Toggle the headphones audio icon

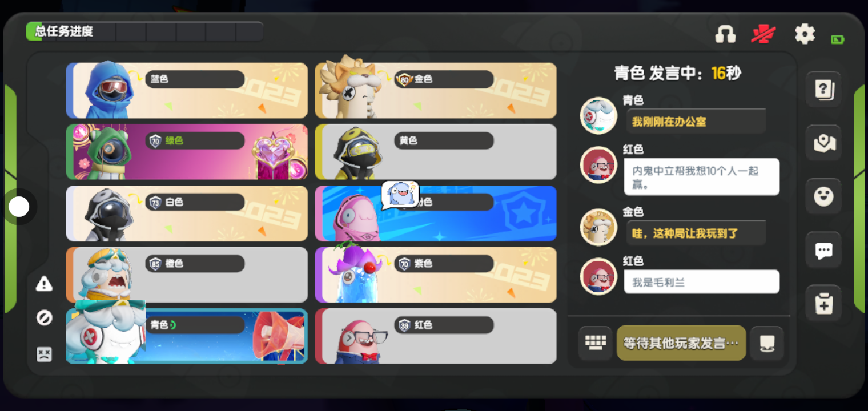click(x=725, y=34)
